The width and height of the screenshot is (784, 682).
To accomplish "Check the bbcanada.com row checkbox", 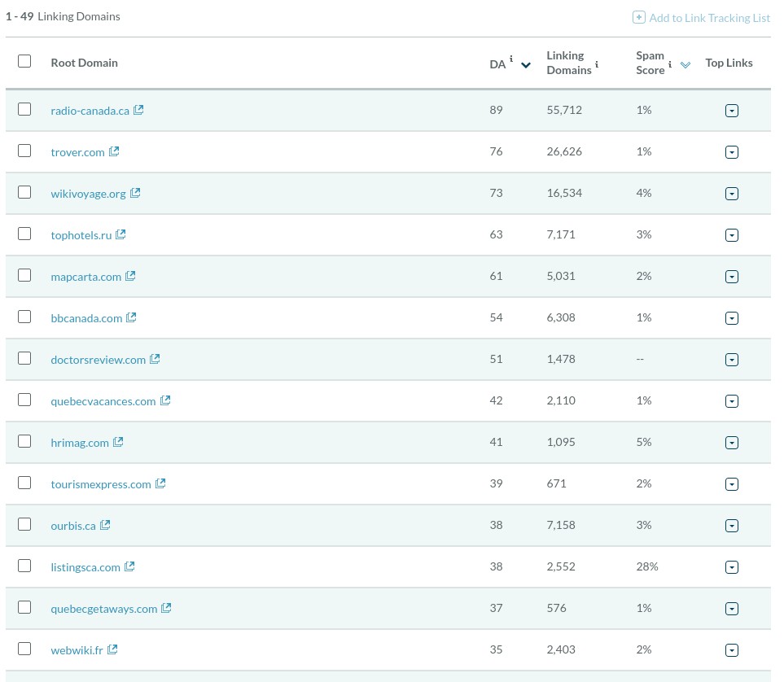I will (24, 317).
